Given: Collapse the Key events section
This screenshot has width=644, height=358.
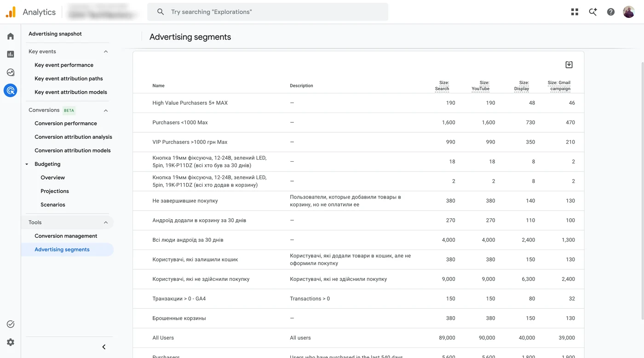Looking at the screenshot, I should [x=106, y=51].
